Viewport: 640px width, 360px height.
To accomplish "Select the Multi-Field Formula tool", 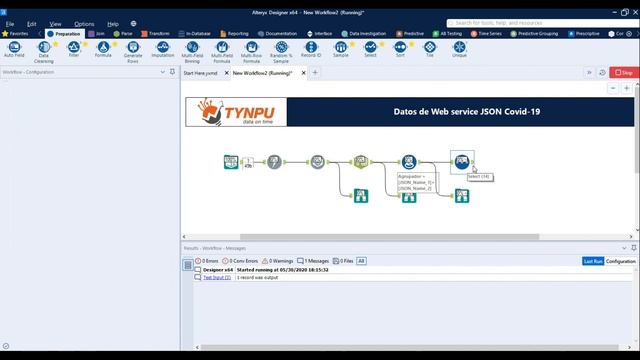I will click(222, 52).
